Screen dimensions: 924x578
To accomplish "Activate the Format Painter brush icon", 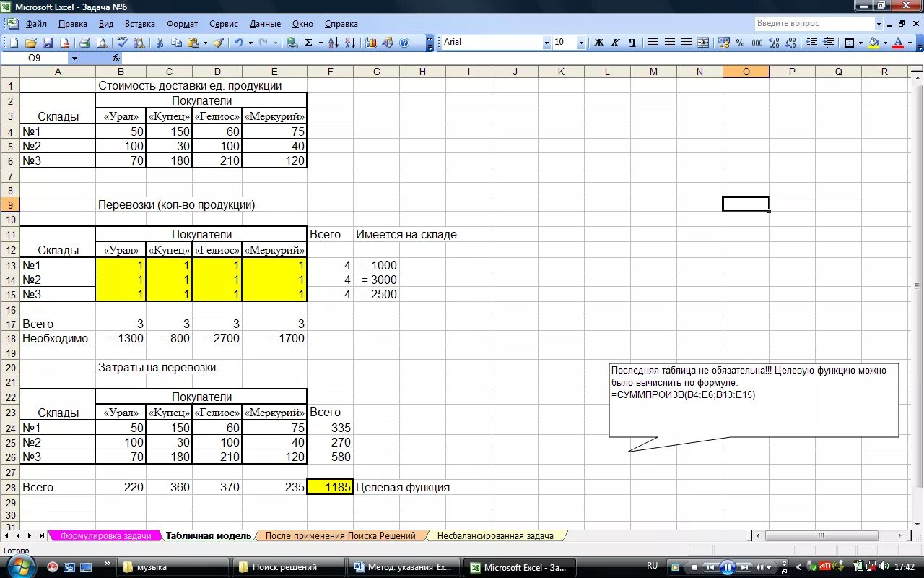I will point(218,43).
